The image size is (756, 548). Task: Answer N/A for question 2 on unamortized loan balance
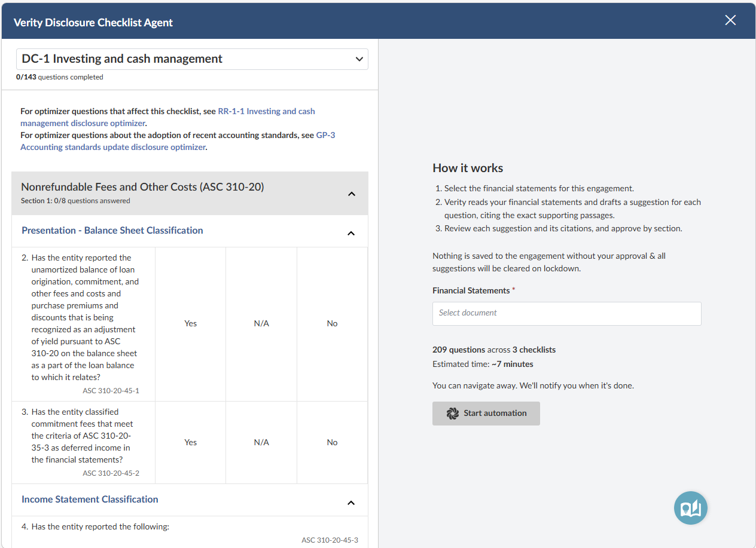pyautogui.click(x=261, y=323)
